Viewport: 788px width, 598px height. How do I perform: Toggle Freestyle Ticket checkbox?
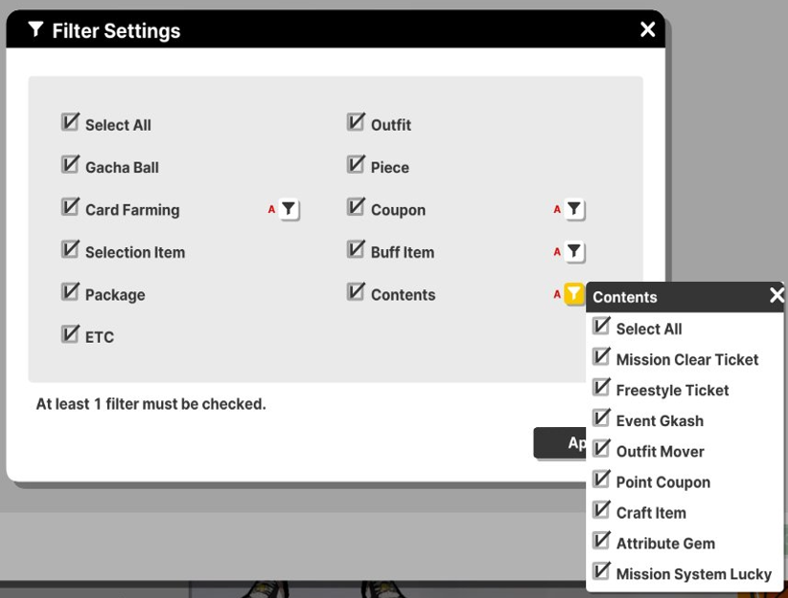(602, 388)
